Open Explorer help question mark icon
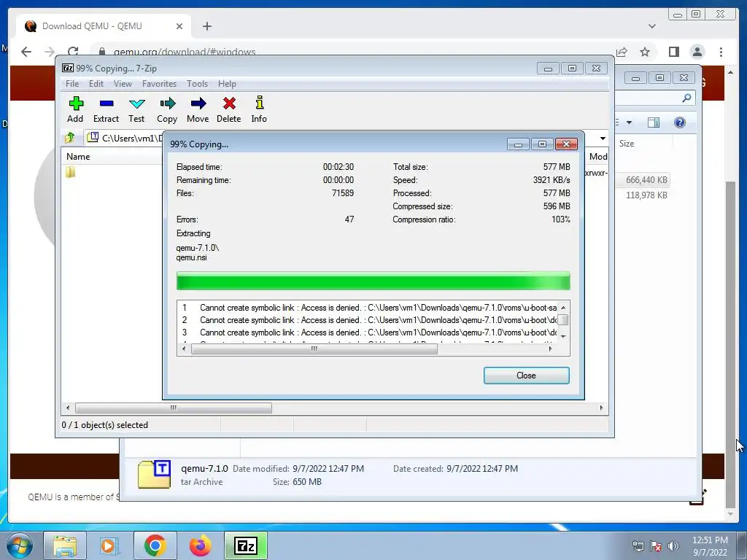 [680, 122]
